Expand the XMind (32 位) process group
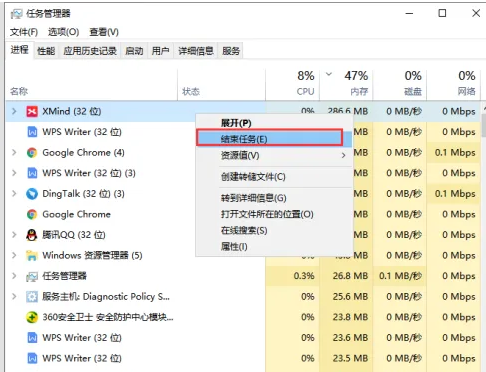The width and height of the screenshot is (486, 372). [14, 111]
